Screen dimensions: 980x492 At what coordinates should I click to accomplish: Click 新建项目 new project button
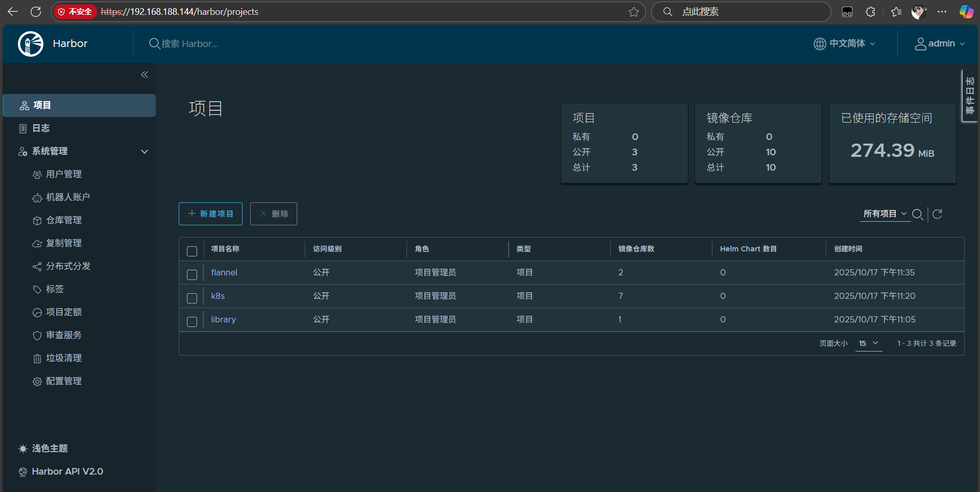coord(210,214)
